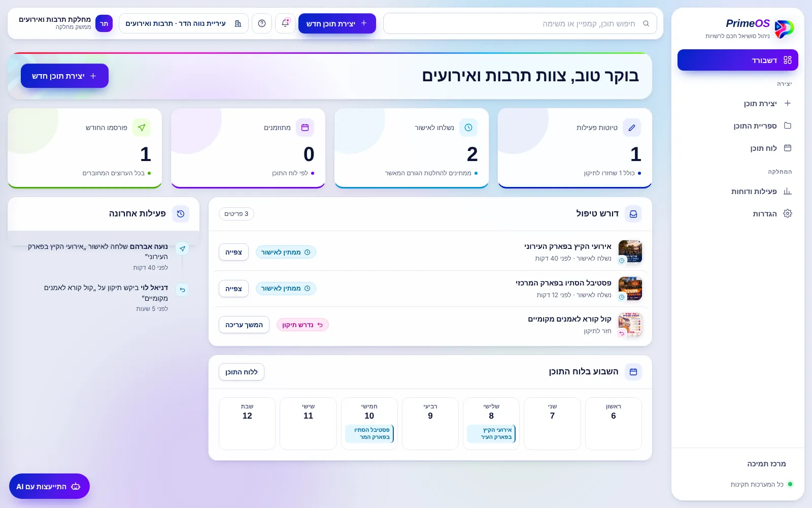Select the שבת 12 calendar day

click(x=247, y=424)
